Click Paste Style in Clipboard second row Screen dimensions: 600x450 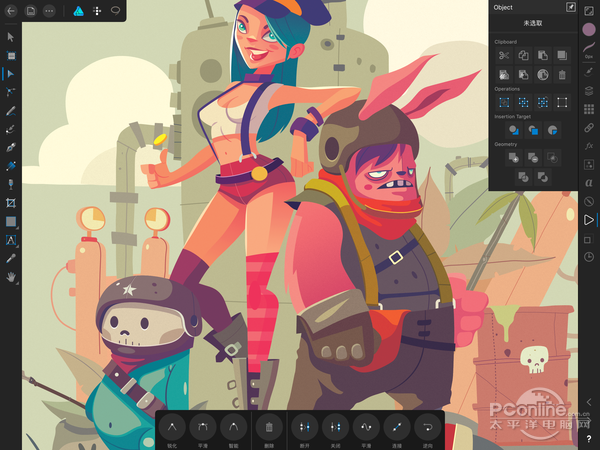pos(504,75)
